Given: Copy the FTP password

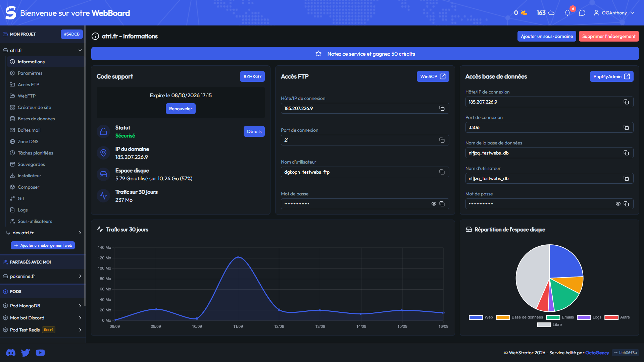Looking at the screenshot, I should 442,204.
